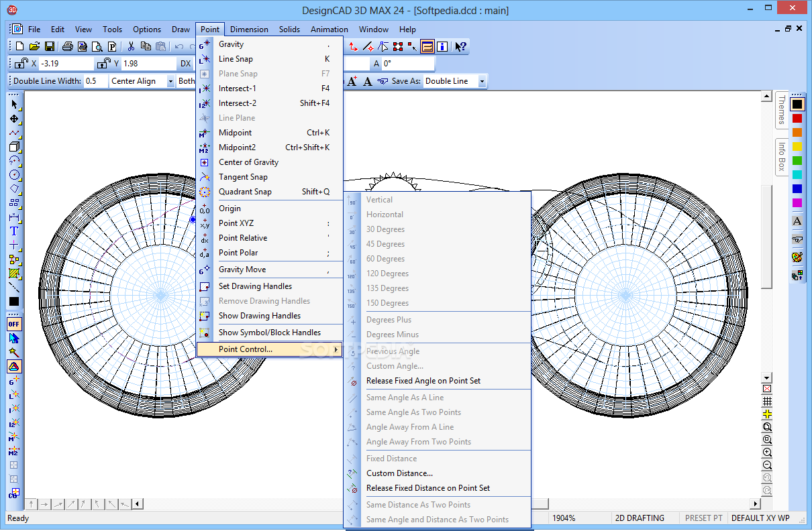Click the Gravity snap icon in left toolbar
The image size is (812, 531).
coord(14,381)
